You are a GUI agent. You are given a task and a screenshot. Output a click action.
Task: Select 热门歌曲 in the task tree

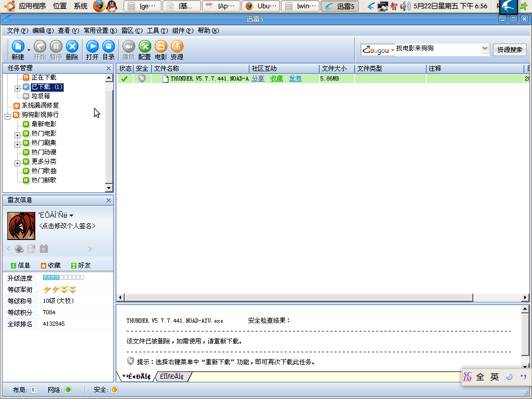point(44,171)
